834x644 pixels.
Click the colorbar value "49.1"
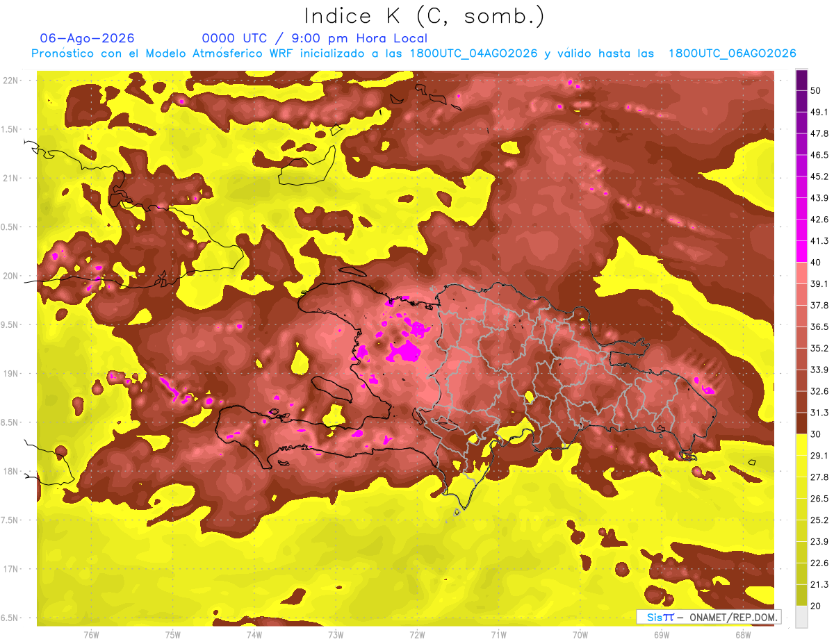point(819,112)
